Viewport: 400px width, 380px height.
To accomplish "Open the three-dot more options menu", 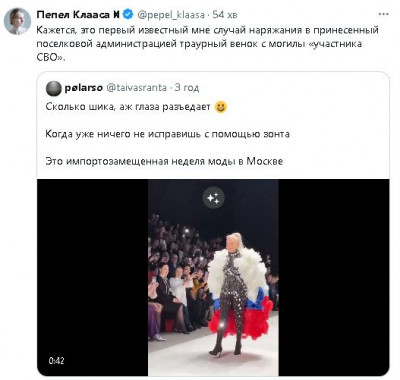I will click(x=384, y=14).
